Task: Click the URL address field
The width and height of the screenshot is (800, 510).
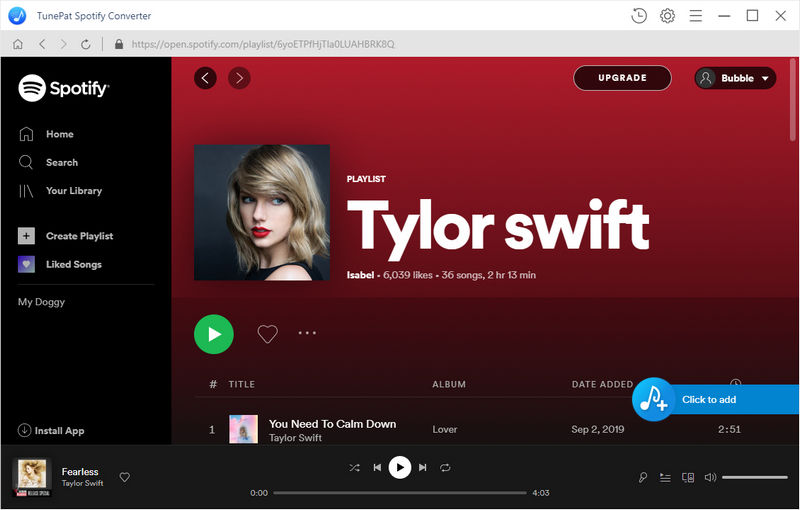Action: [263, 44]
